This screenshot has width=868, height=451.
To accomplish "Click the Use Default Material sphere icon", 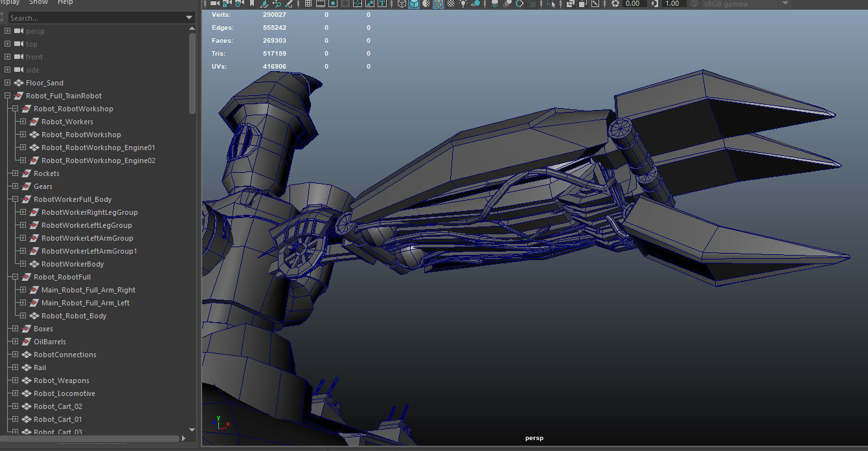I will pyautogui.click(x=426, y=3).
